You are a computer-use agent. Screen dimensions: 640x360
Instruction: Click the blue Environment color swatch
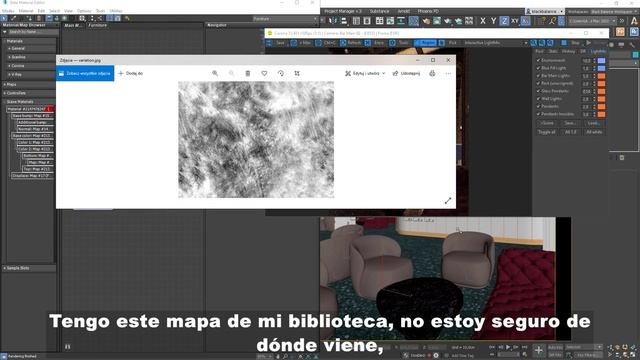click(602, 60)
